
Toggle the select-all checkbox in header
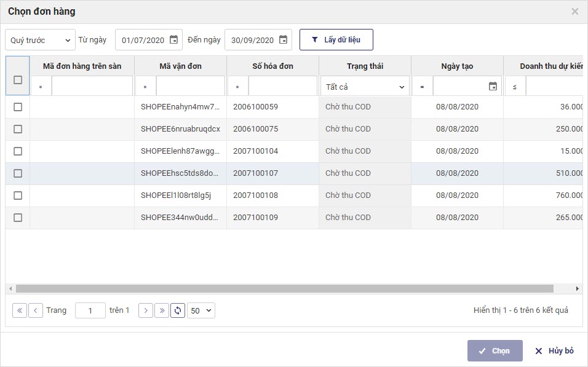coord(18,80)
